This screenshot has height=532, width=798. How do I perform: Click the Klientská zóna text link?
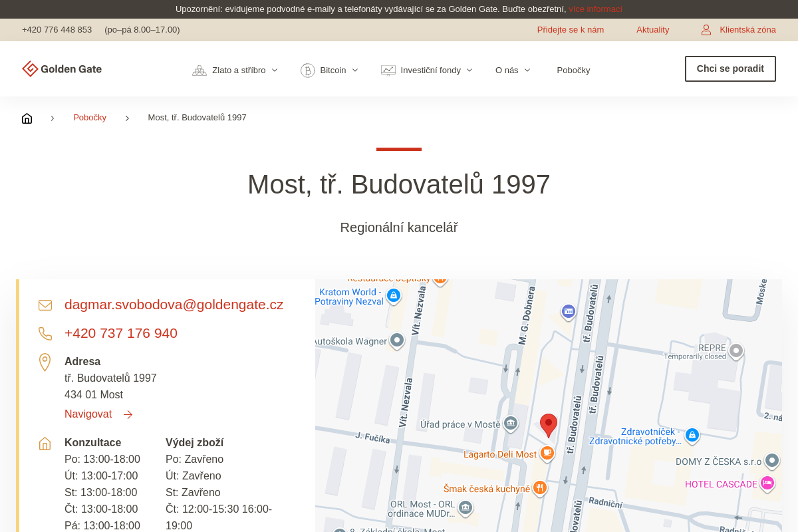click(x=747, y=30)
